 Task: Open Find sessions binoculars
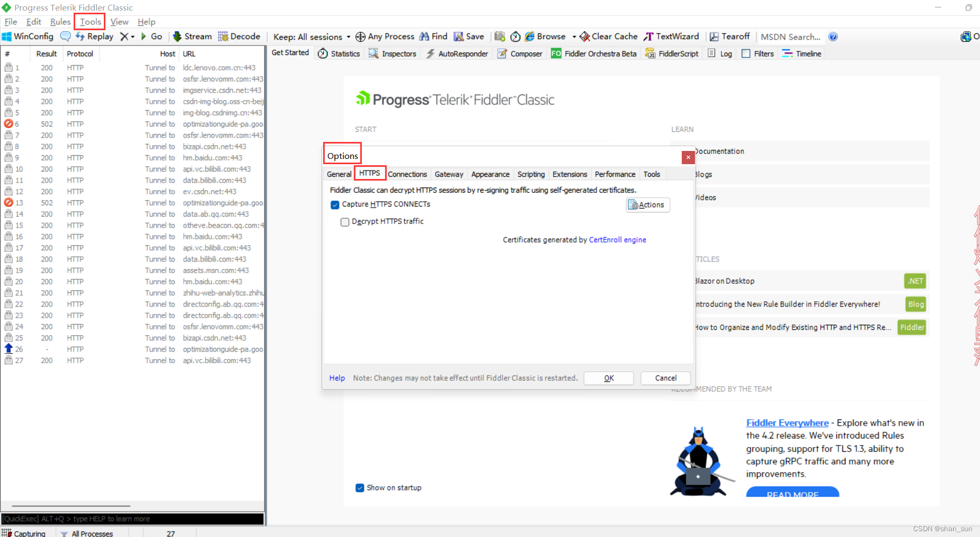point(433,37)
